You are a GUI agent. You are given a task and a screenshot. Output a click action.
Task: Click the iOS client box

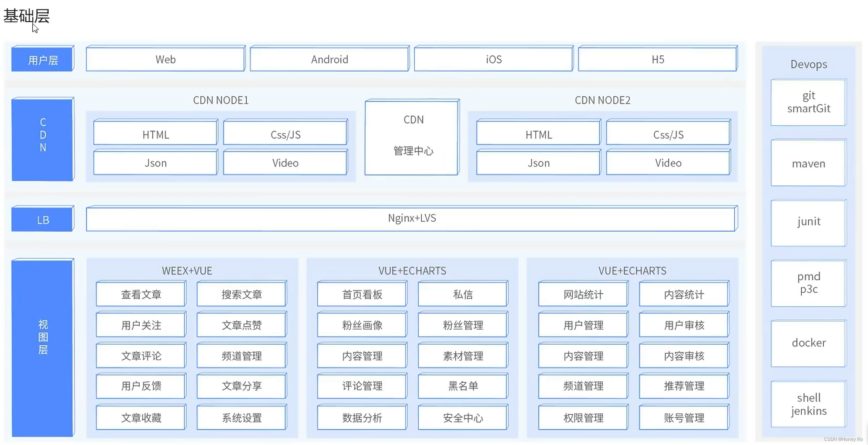pos(493,59)
